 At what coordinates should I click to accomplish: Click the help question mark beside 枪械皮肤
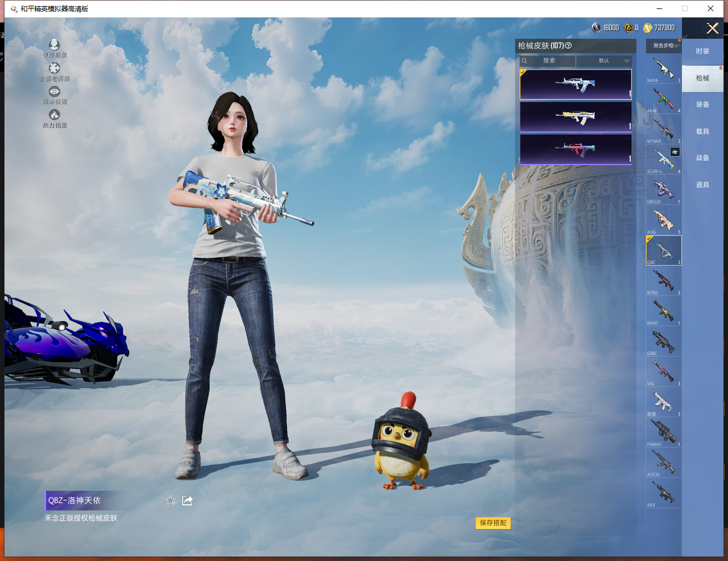pyautogui.click(x=568, y=45)
